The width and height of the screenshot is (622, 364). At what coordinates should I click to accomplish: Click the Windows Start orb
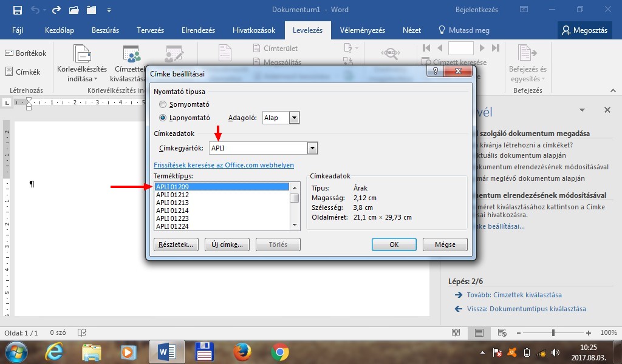pos(16,352)
